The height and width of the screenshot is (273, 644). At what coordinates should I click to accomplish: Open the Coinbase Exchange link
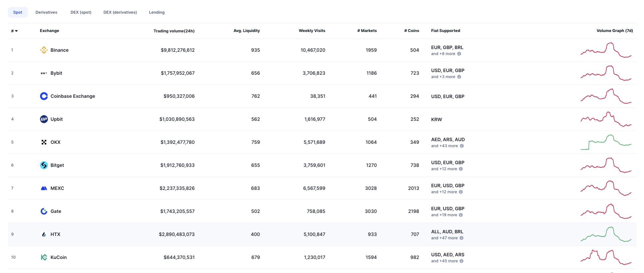click(73, 96)
